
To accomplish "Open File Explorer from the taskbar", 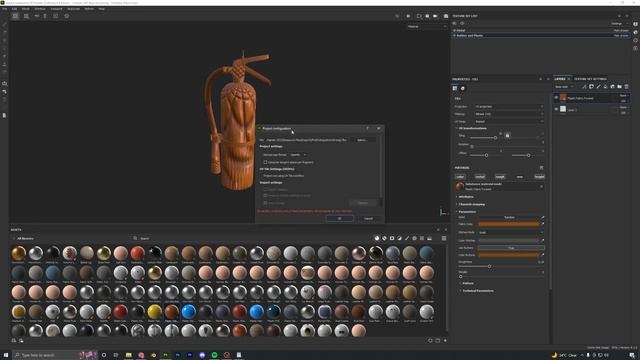I will coord(129,355).
